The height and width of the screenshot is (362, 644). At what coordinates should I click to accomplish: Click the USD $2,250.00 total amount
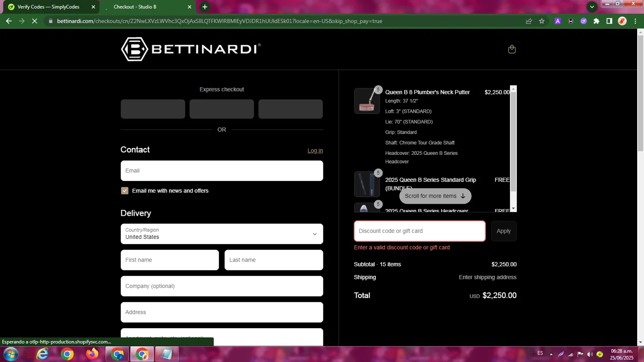click(x=493, y=296)
